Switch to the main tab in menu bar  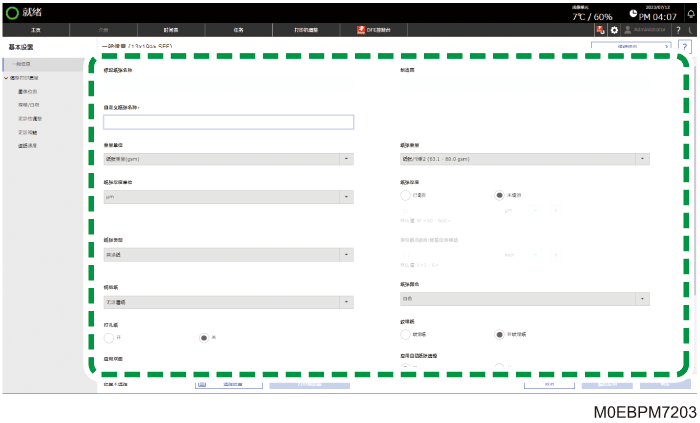point(36,30)
